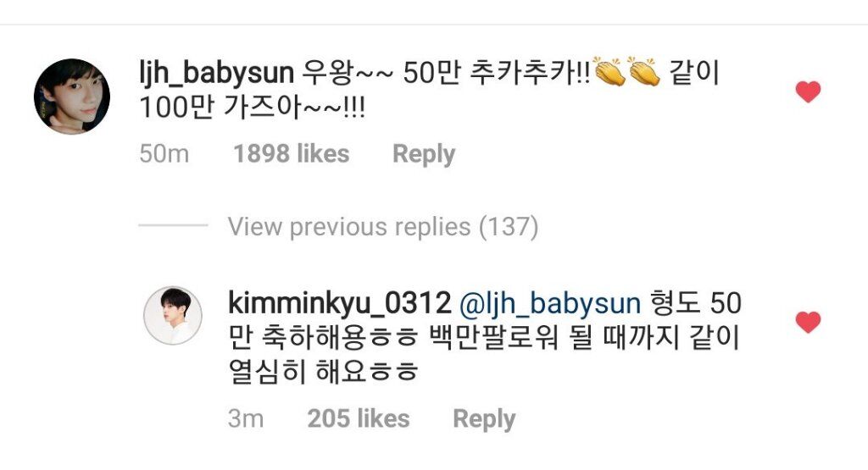
Task: Show who gave the 205 likes
Action: [x=359, y=418]
